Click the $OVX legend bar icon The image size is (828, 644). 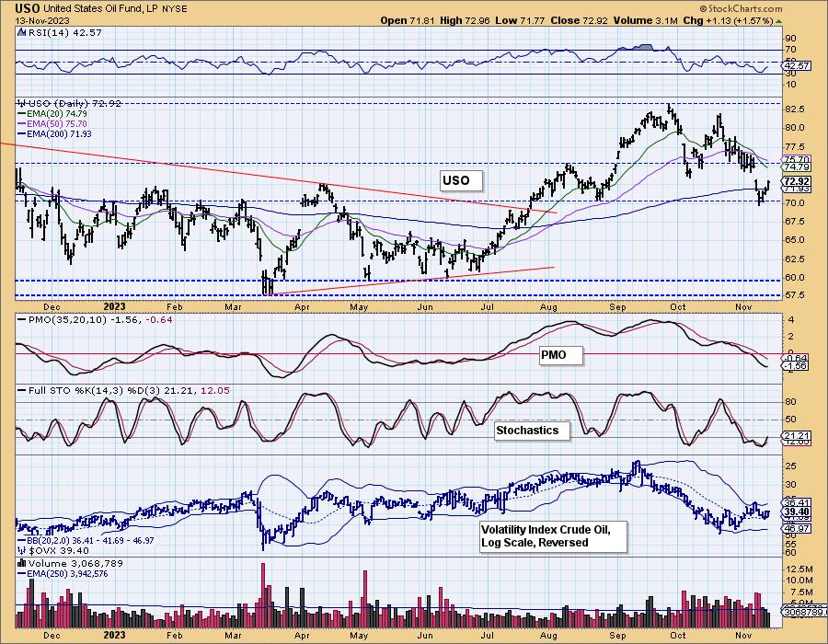coord(22,550)
